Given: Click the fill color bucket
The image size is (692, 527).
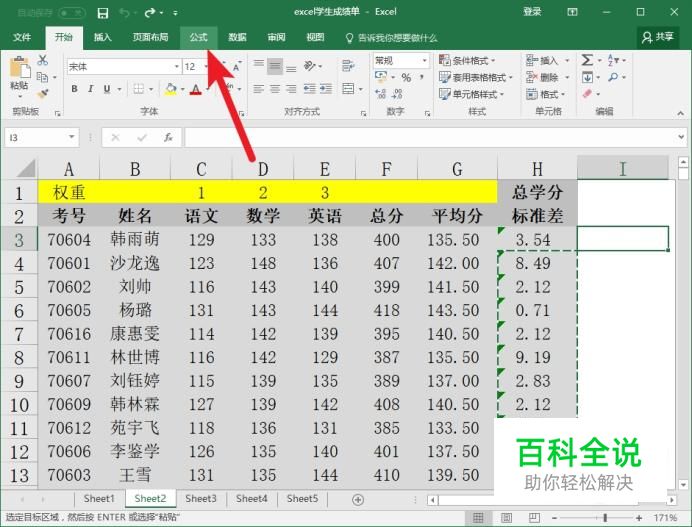Looking at the screenshot, I should [x=170, y=89].
